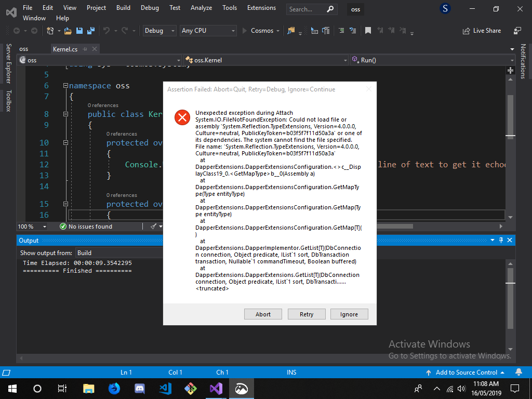This screenshot has height=399, width=532.
Task: Click the Undo icon
Action: point(105,30)
